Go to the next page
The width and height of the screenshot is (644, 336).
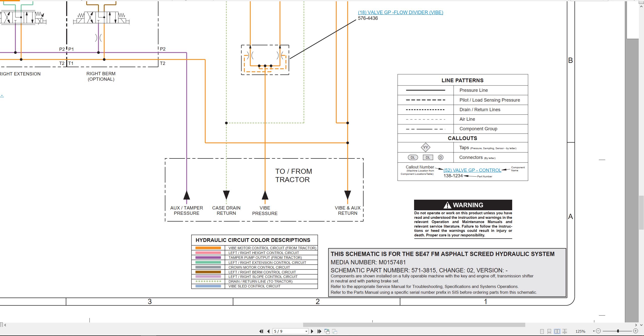tap(312, 331)
